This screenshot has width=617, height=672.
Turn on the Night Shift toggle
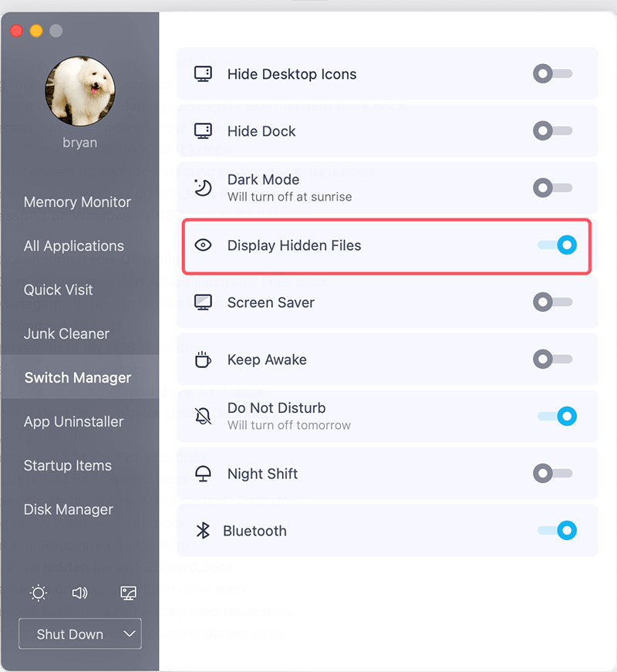[552, 474]
